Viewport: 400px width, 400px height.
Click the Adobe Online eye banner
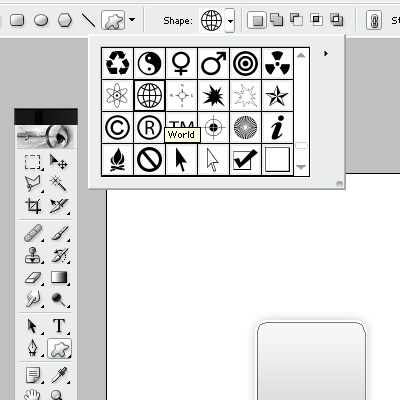point(46,136)
